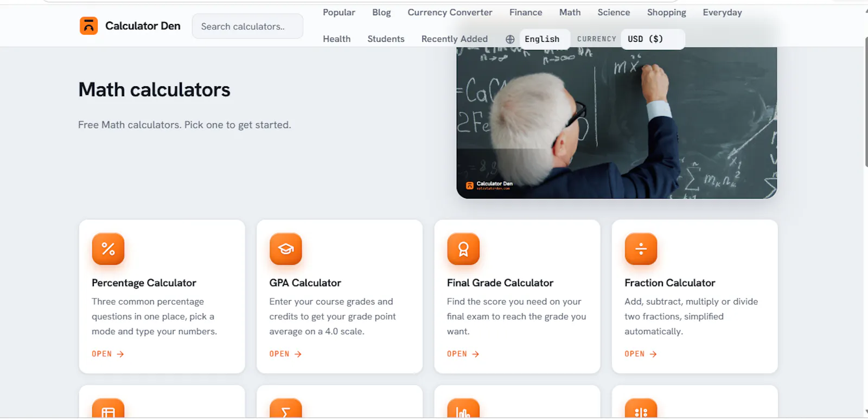
Task: Click the Percentage Calculator percent icon
Action: [108, 249]
